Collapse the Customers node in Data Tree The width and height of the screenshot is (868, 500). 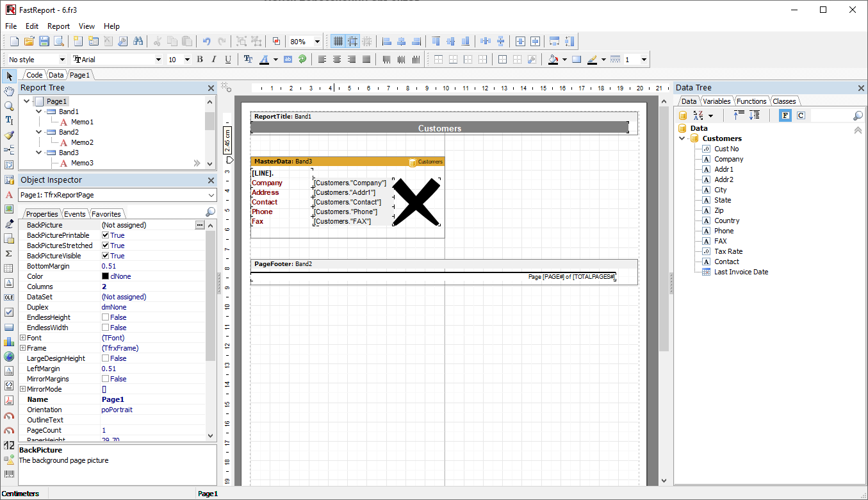pyautogui.click(x=684, y=138)
